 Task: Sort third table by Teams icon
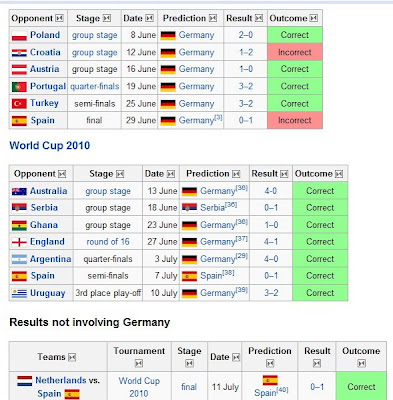tap(72, 357)
